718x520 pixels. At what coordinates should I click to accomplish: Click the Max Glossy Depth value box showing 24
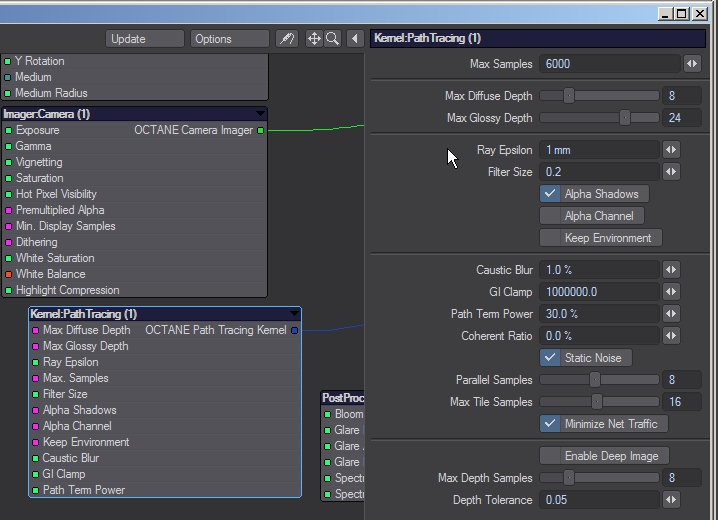pos(682,118)
